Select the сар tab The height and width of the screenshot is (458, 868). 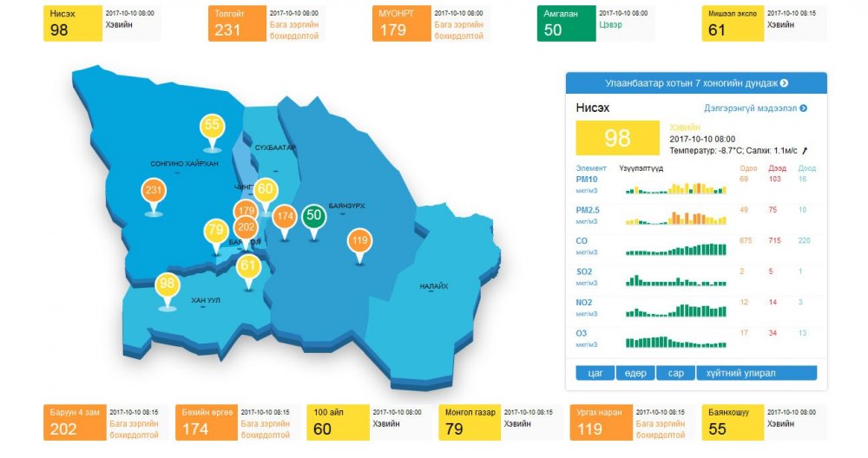(675, 373)
